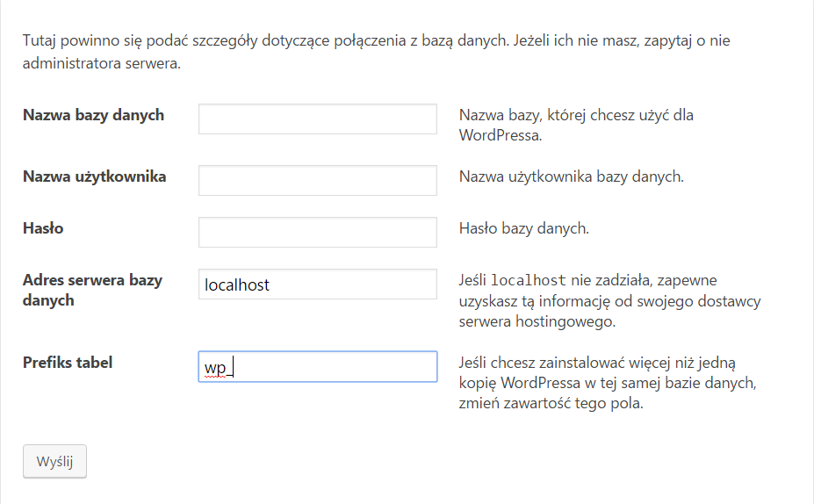Click the hint 'Nazwa użytkownika bazy danych.'
Viewport: 814px width, 504px height.
click(571, 176)
